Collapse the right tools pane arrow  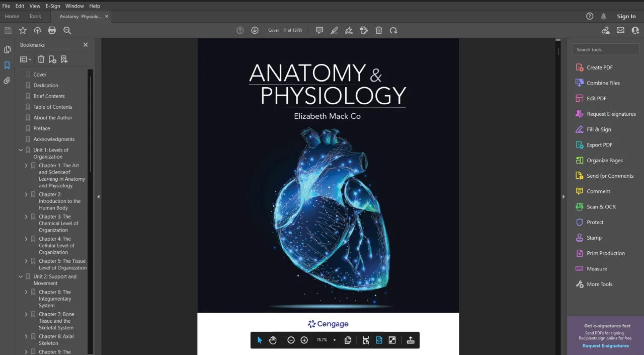pos(563,196)
